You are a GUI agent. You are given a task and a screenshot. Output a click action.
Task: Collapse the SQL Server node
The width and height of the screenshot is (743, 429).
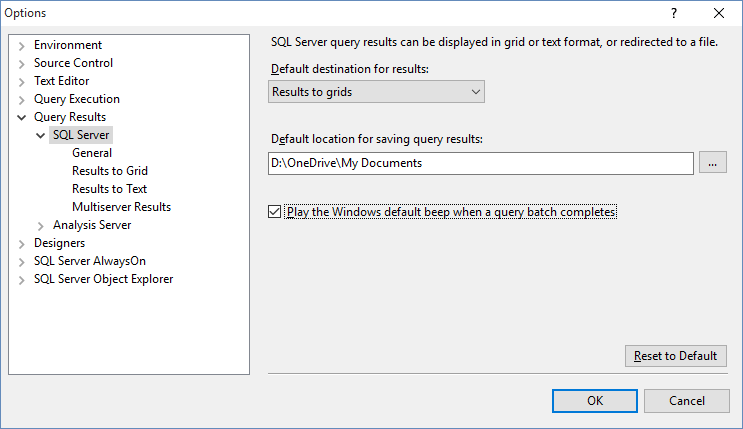(x=40, y=136)
